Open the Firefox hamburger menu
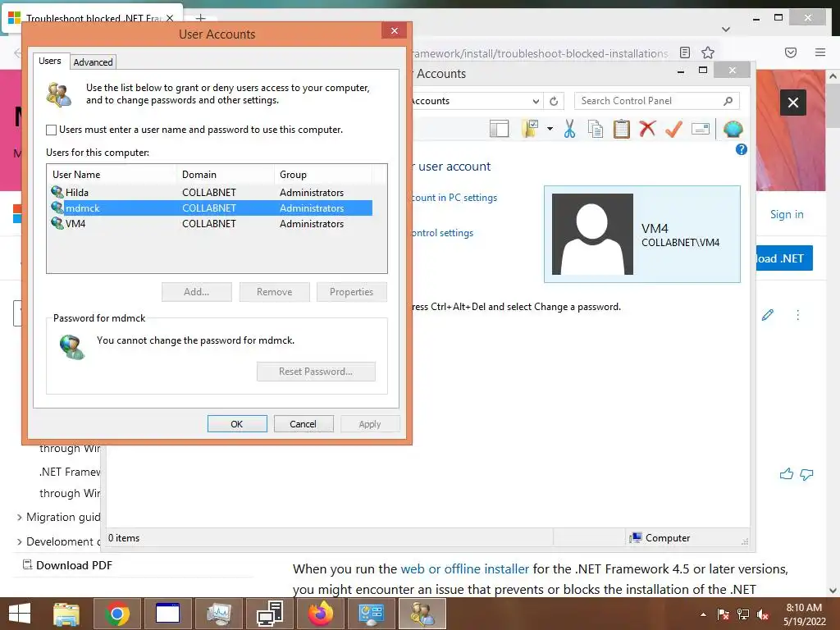Screen dimensions: 840x630 coord(819,52)
